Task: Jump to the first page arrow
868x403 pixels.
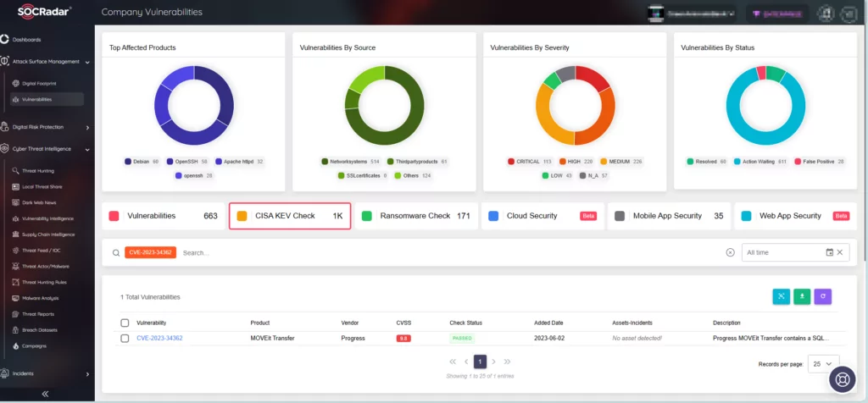Action: pos(453,362)
